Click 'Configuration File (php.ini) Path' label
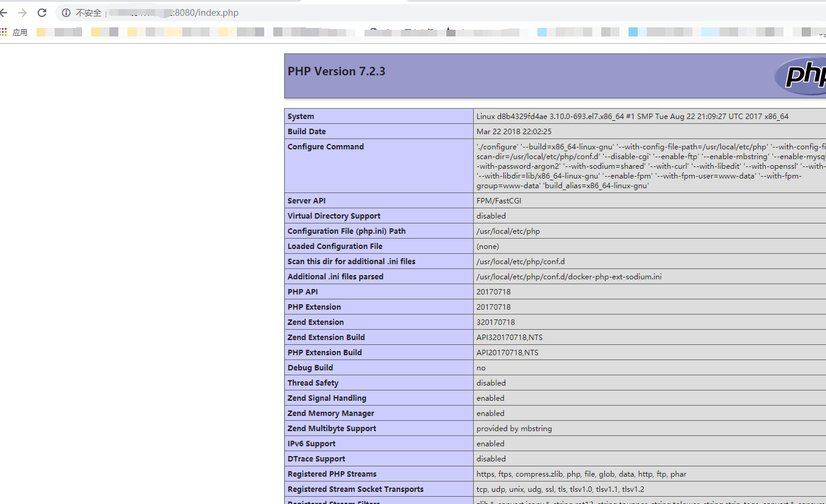Screen dimensions: 826x504 [x=347, y=231]
